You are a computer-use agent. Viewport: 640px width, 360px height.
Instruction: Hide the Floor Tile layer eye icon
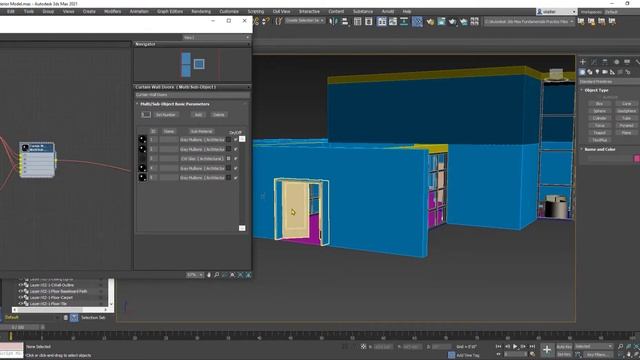21,304
